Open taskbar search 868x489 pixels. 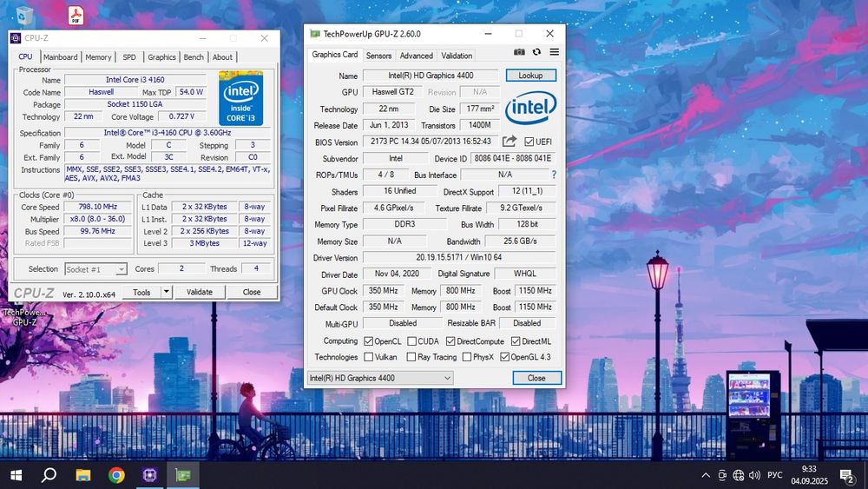pos(49,475)
